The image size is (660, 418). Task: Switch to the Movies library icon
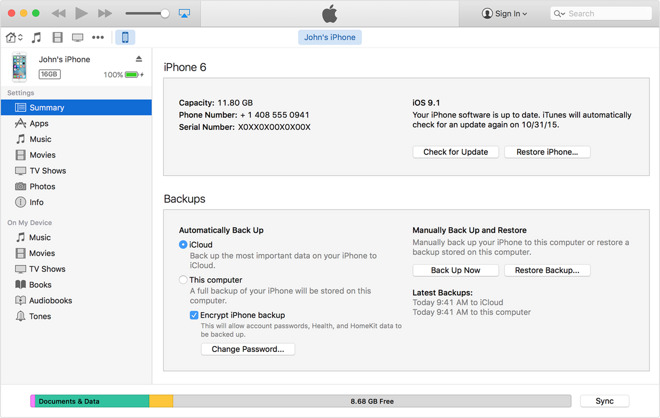[57, 37]
